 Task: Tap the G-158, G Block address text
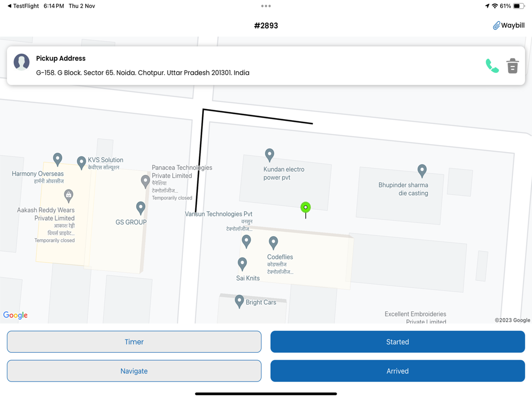click(143, 72)
